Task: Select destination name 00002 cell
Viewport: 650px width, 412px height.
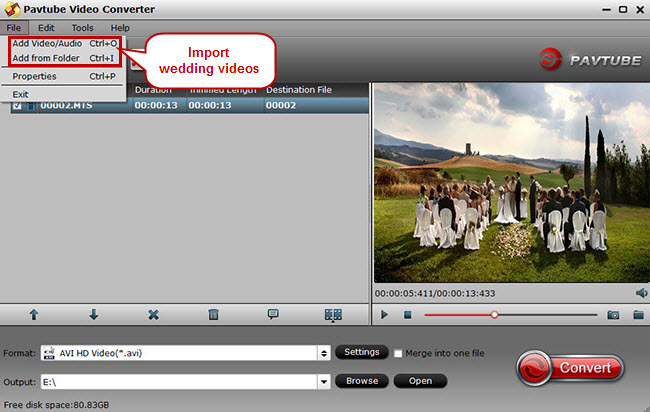Action: pyautogui.click(x=281, y=105)
